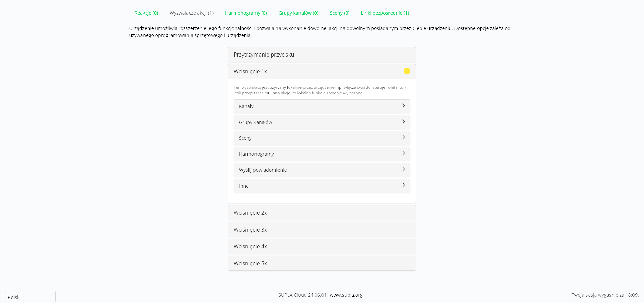Click the SUPLA Cloud 24.06.01 version text
This screenshot has height=303, width=644.
(x=302, y=295)
